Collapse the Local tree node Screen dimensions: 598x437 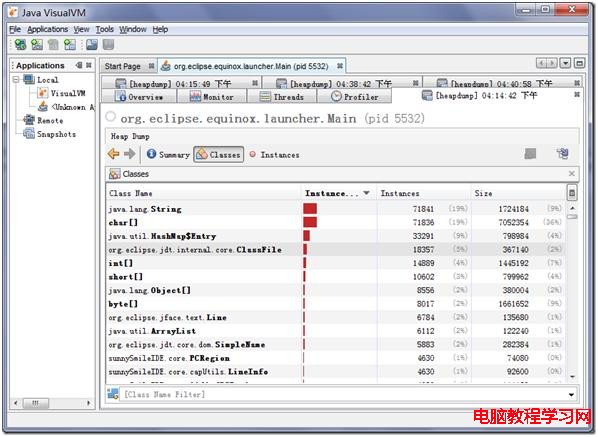[x=16, y=80]
